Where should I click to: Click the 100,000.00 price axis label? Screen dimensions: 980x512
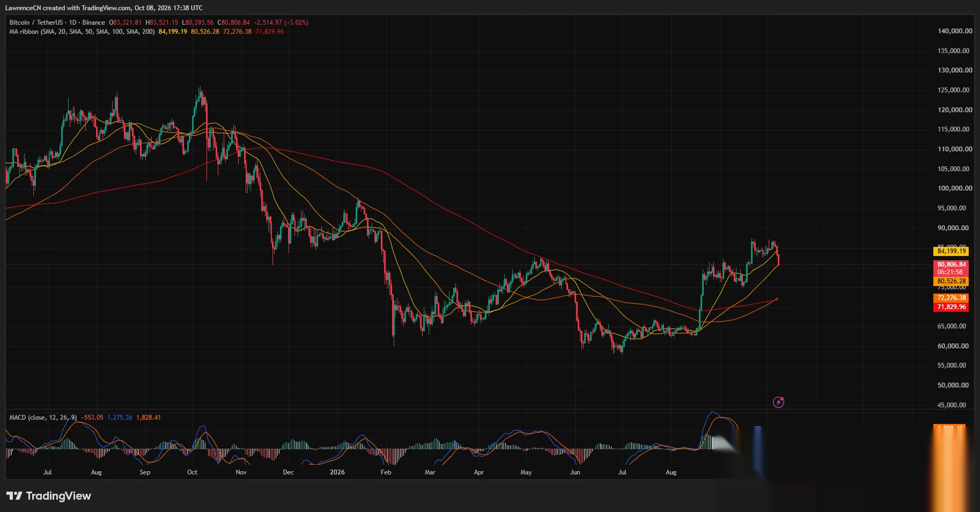coord(955,188)
